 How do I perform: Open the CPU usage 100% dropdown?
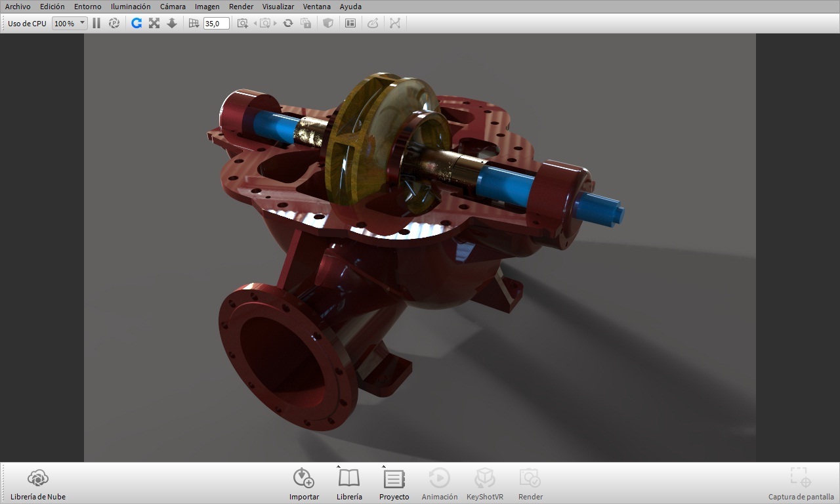70,23
